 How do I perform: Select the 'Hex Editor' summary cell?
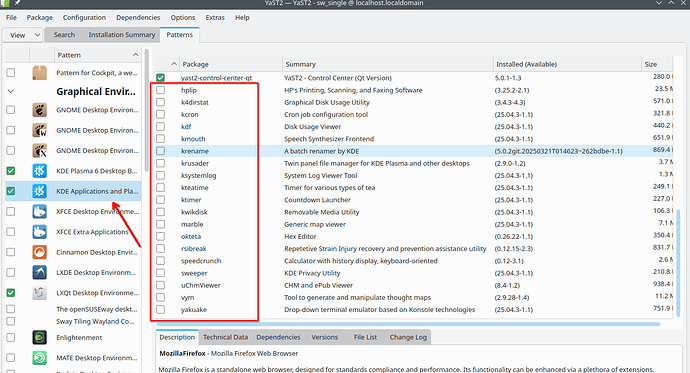pyautogui.click(x=300, y=236)
